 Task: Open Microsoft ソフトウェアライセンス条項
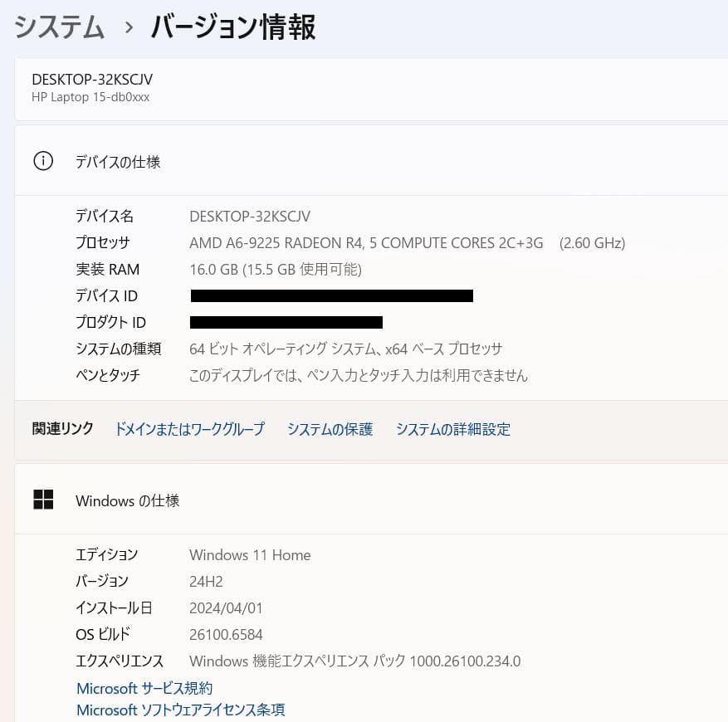click(x=180, y=710)
